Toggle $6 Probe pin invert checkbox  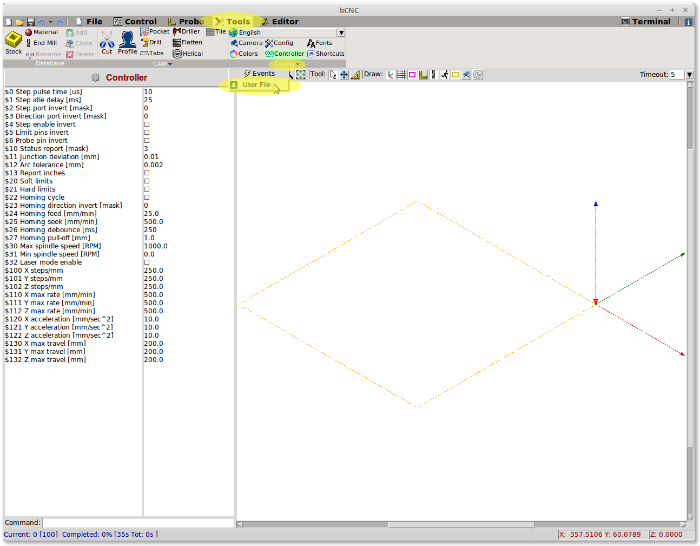[146, 141]
